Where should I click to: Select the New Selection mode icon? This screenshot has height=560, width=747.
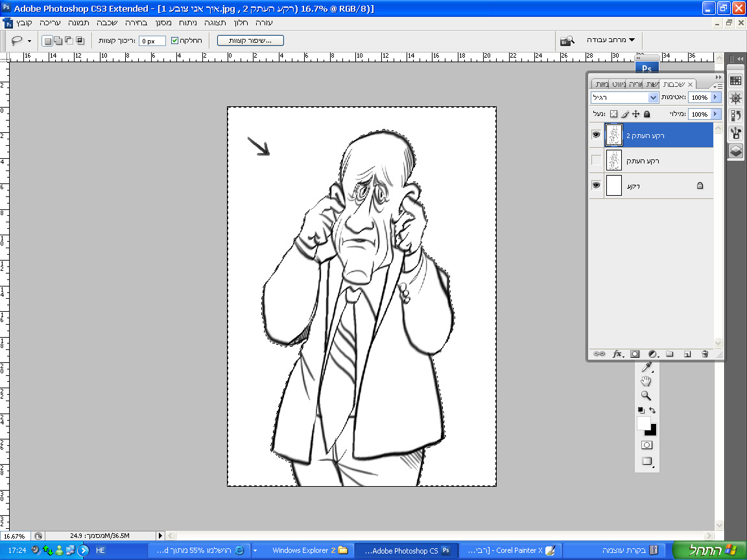point(47,41)
